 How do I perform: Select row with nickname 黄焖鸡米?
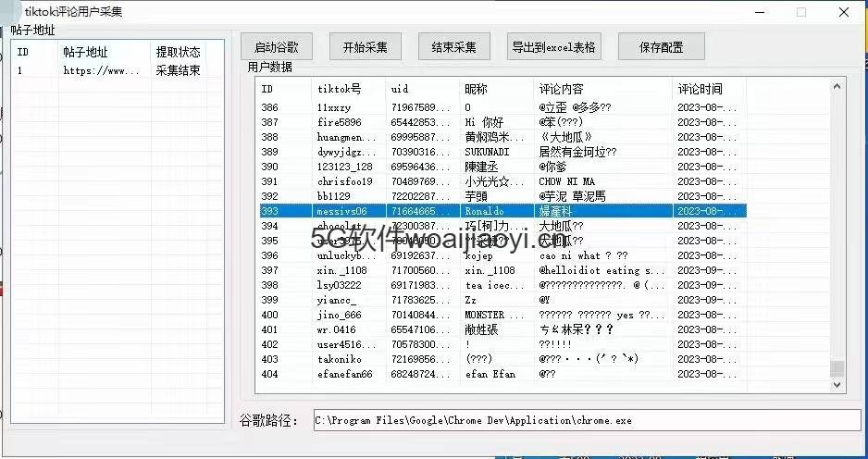coord(502,137)
